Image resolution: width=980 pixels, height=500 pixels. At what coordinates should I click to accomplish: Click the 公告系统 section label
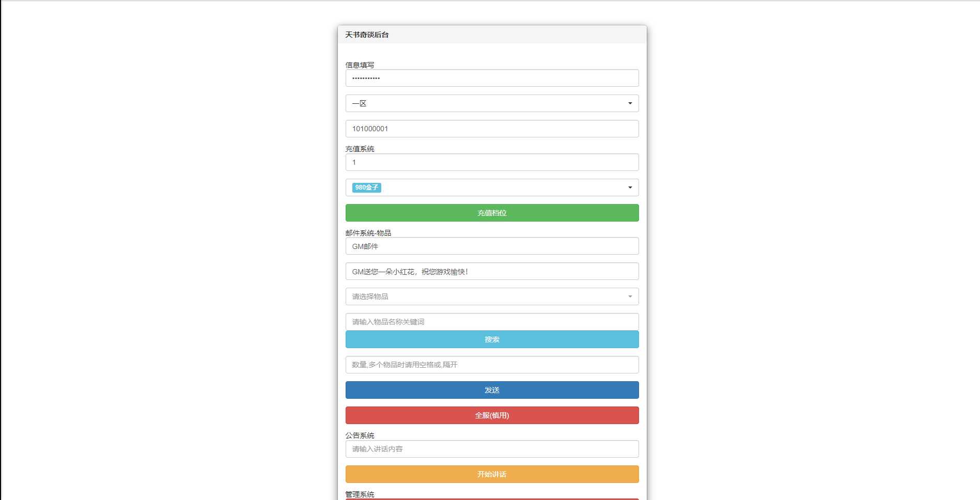360,435
